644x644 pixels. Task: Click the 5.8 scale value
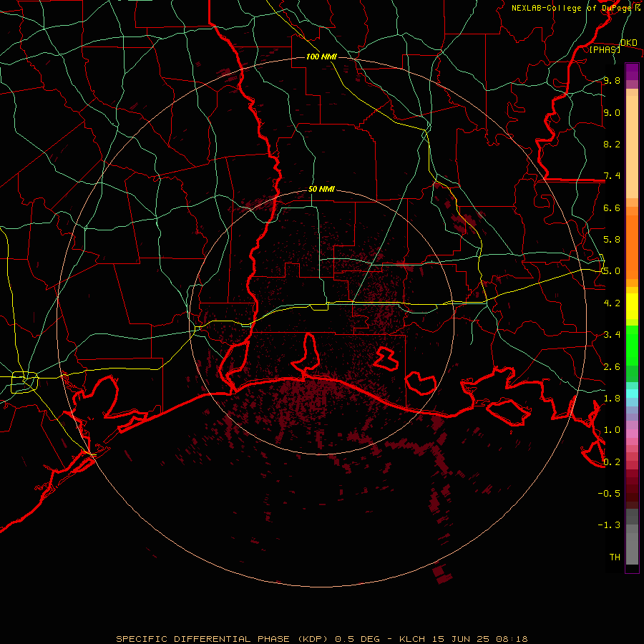pyautogui.click(x=612, y=240)
